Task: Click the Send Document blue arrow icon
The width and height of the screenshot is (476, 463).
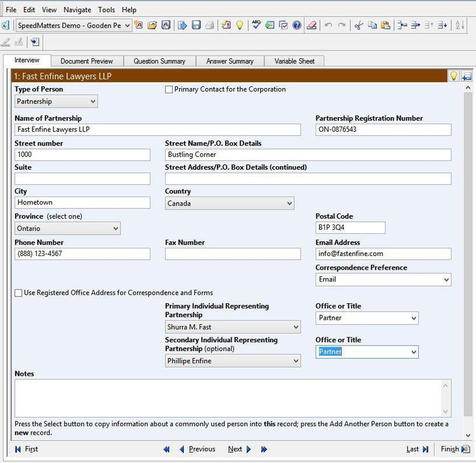Action: pos(182,25)
